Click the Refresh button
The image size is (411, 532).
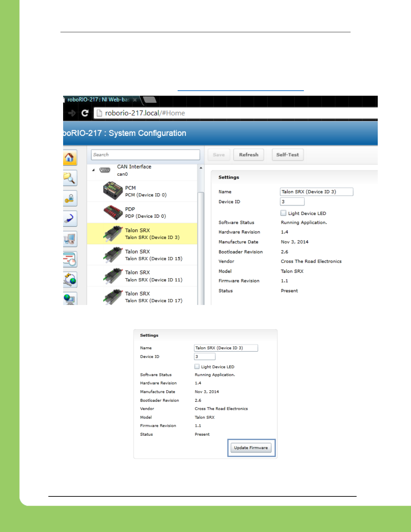coord(248,155)
